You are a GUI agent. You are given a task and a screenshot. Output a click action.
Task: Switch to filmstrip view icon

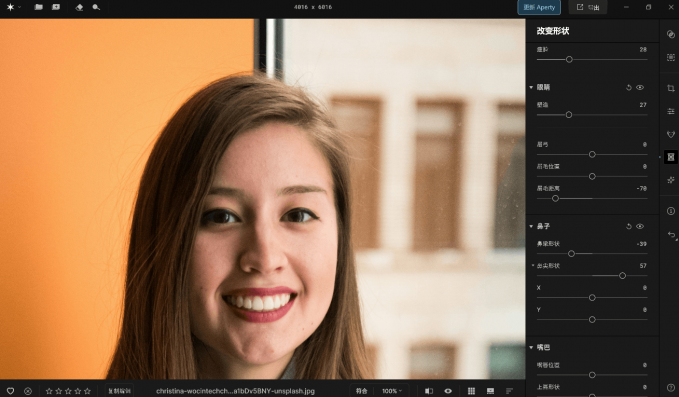(x=490, y=391)
